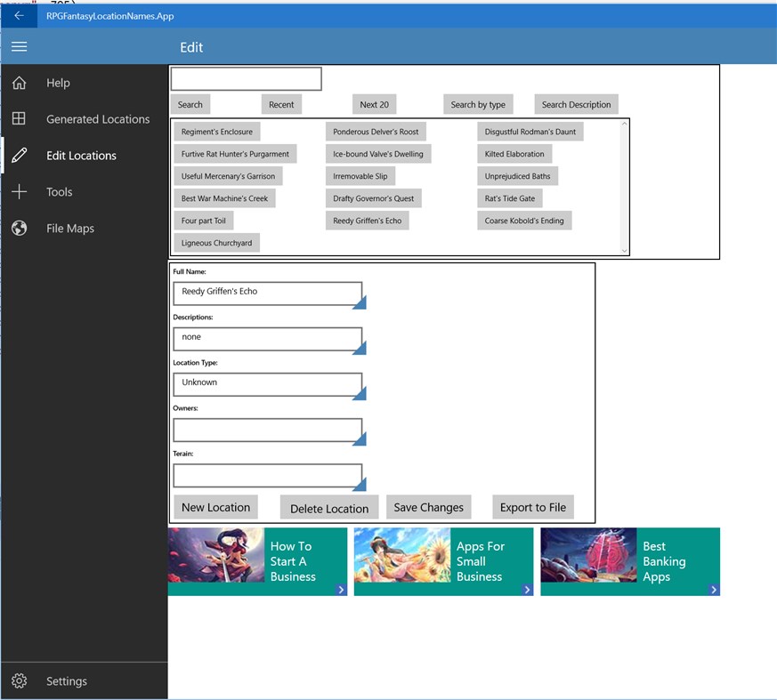Click the Search button
This screenshot has height=700, width=777.
pyautogui.click(x=190, y=104)
